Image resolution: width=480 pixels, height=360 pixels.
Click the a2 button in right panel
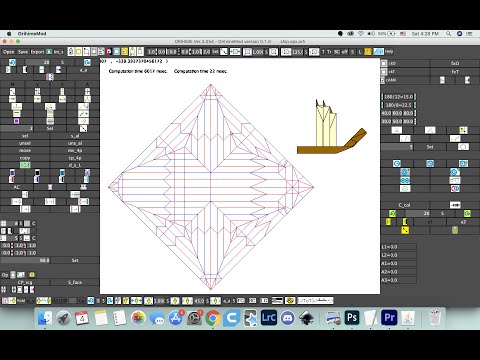(x=463, y=222)
